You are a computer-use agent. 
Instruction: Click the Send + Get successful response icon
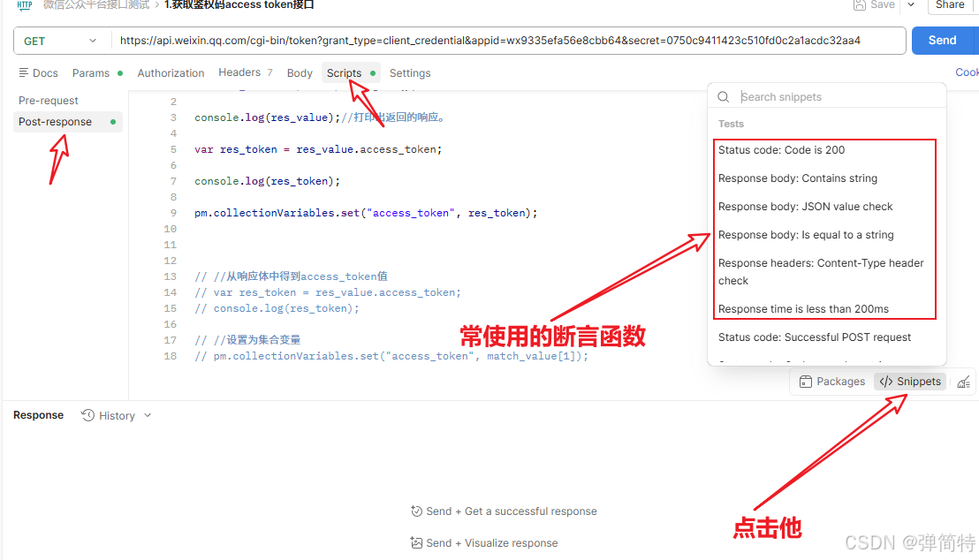[x=416, y=511]
